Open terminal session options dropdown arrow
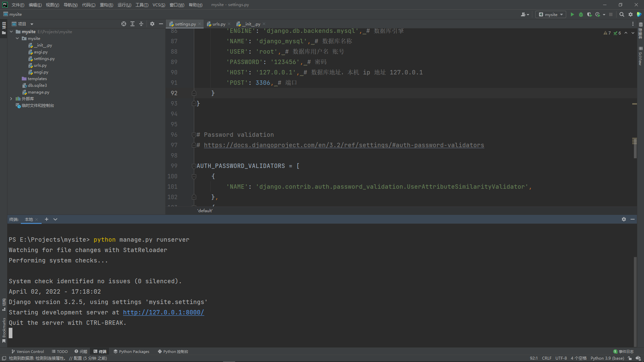644x362 pixels. pos(55,219)
